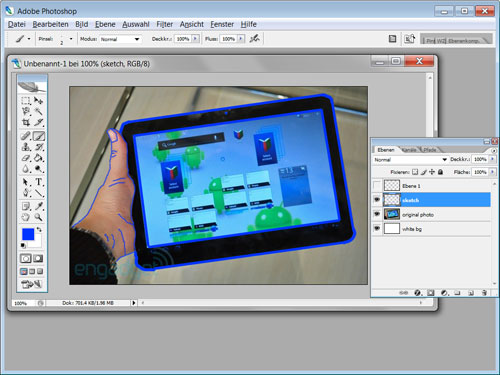Lock all with padlock in Fixieren row
500x375 pixels.
coord(440,172)
